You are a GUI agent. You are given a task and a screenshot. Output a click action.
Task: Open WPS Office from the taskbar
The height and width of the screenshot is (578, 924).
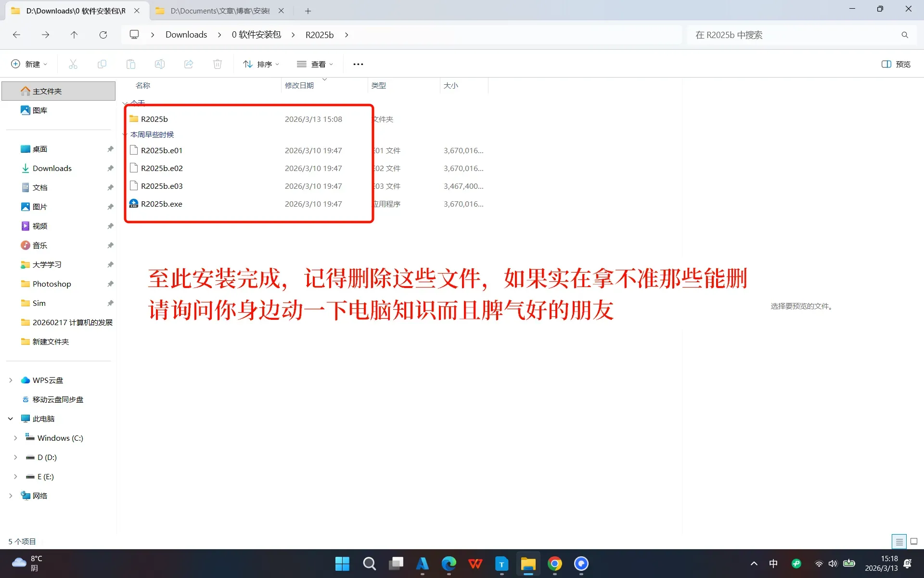point(475,564)
